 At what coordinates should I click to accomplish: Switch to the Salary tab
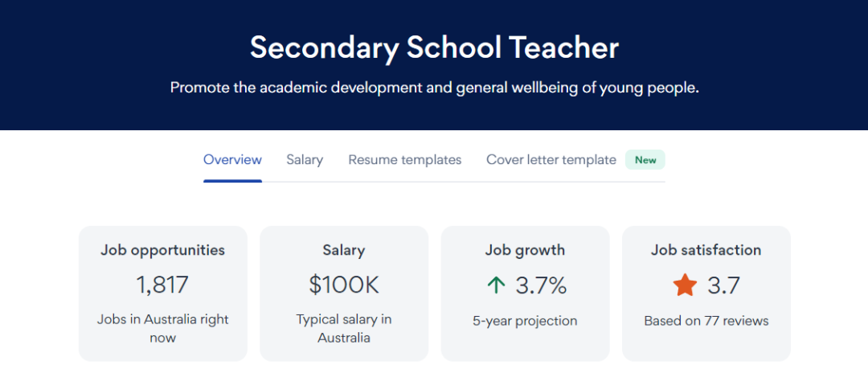[x=305, y=160]
